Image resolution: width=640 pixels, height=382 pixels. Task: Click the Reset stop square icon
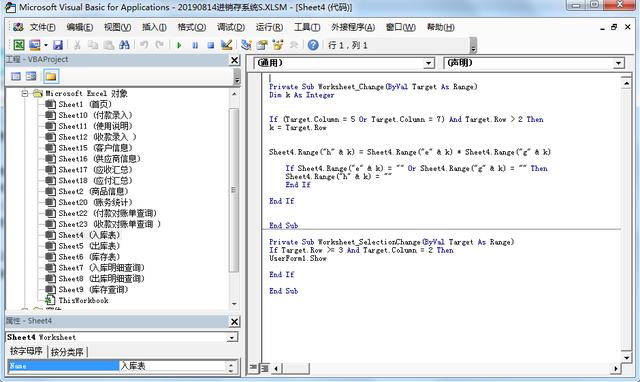[x=211, y=45]
